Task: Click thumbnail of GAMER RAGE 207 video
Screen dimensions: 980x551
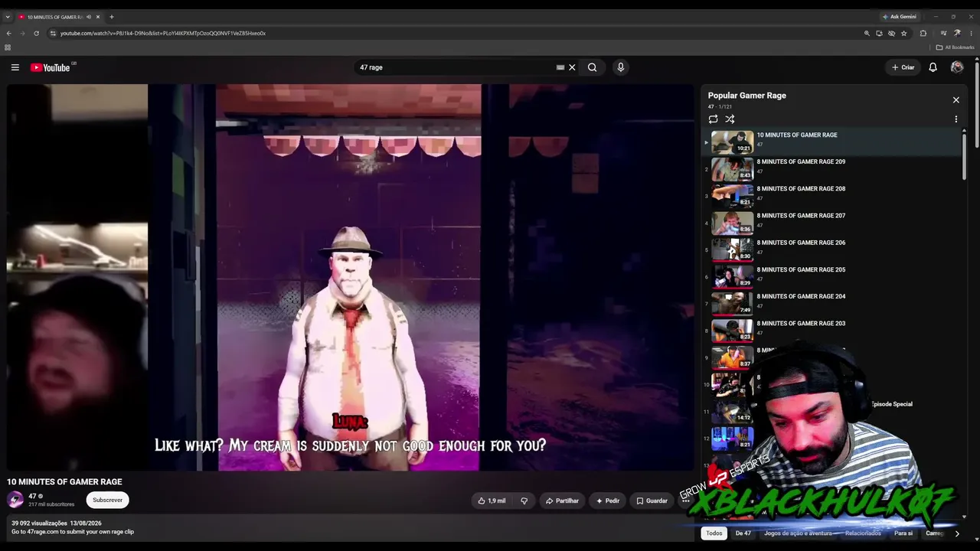Action: pos(733,223)
